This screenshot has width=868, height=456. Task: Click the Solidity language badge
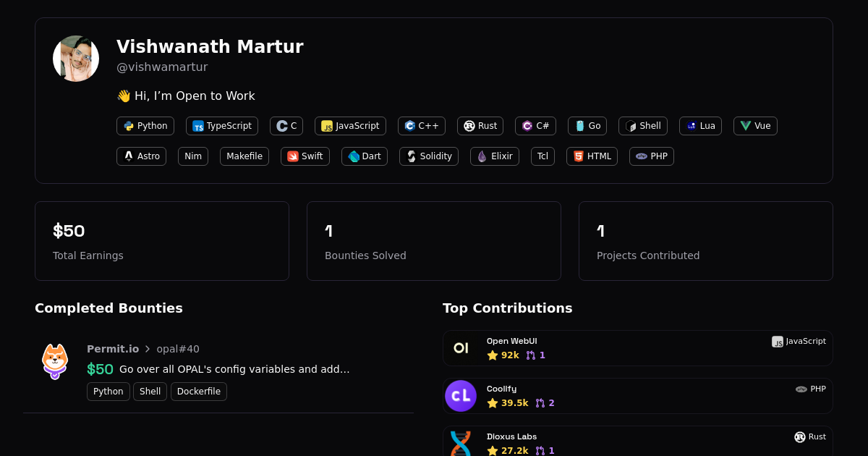click(428, 156)
